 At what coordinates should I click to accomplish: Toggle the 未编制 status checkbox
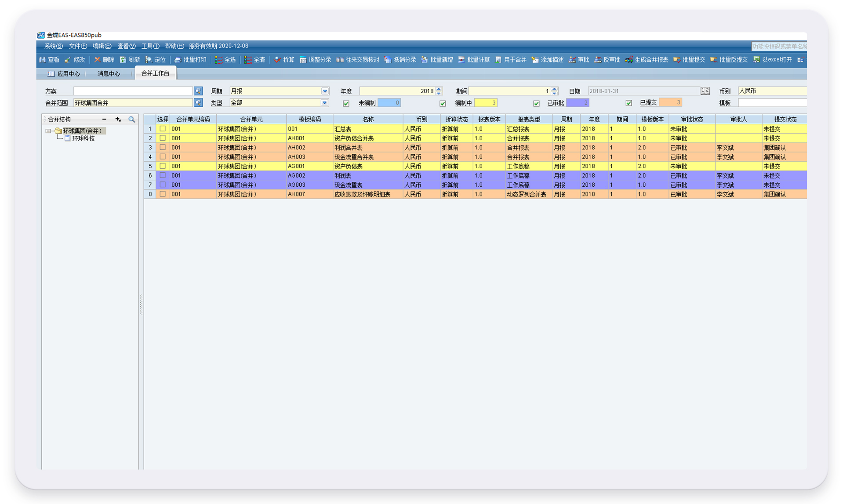click(x=346, y=103)
